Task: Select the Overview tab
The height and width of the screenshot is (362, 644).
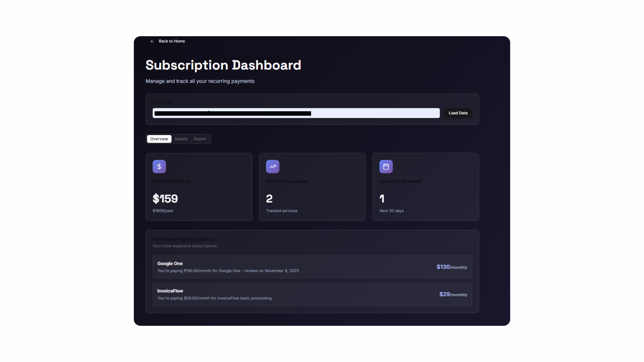Action: coord(159,139)
